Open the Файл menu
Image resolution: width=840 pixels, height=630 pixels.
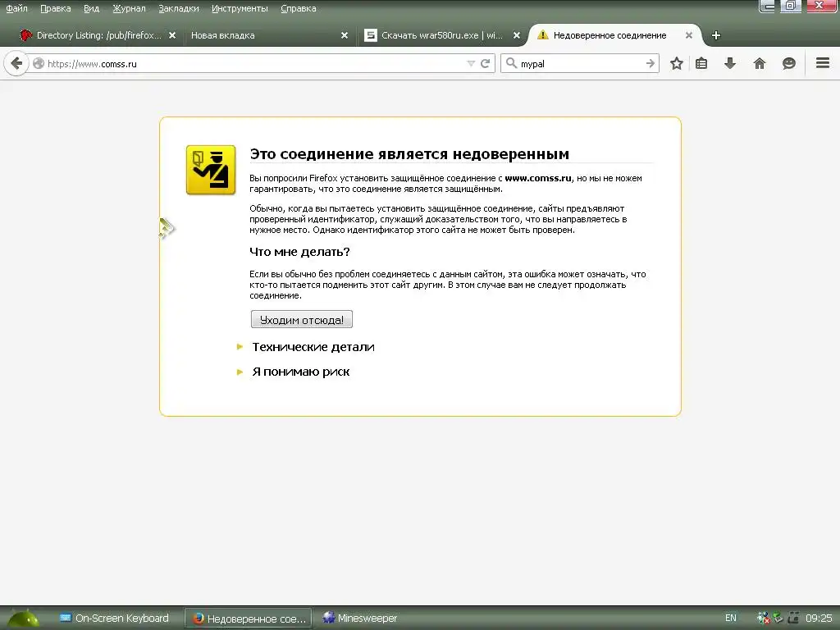pos(16,8)
